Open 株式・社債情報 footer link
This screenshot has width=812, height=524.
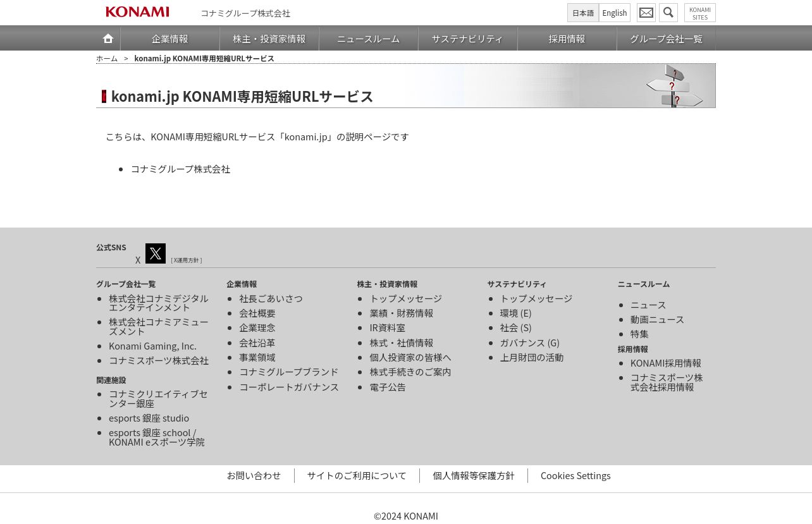point(402,343)
